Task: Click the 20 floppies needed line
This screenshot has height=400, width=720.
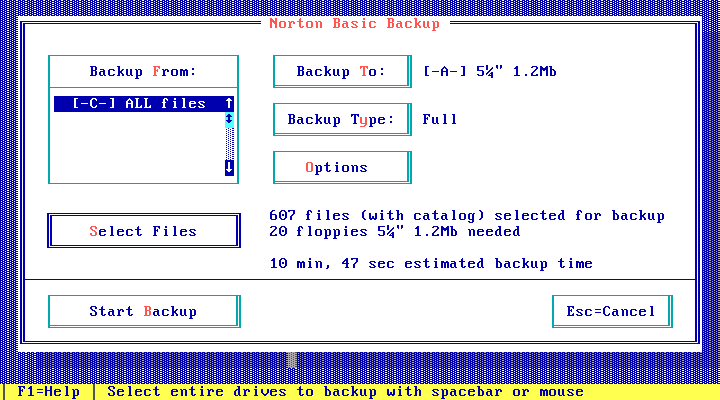Action: [x=395, y=231]
